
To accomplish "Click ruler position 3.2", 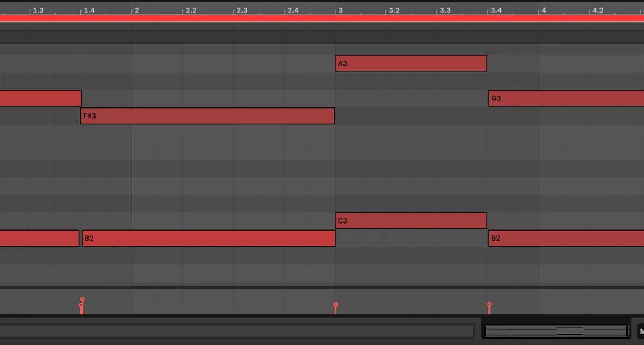I will tap(394, 10).
